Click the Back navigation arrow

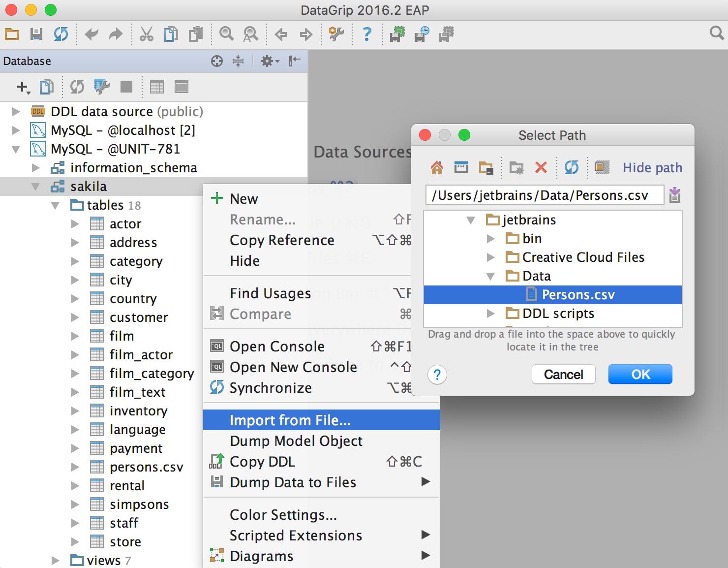281,34
